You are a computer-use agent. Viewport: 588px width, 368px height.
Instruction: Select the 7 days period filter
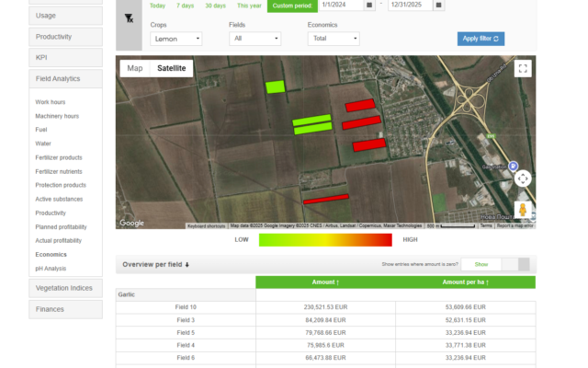coord(186,6)
